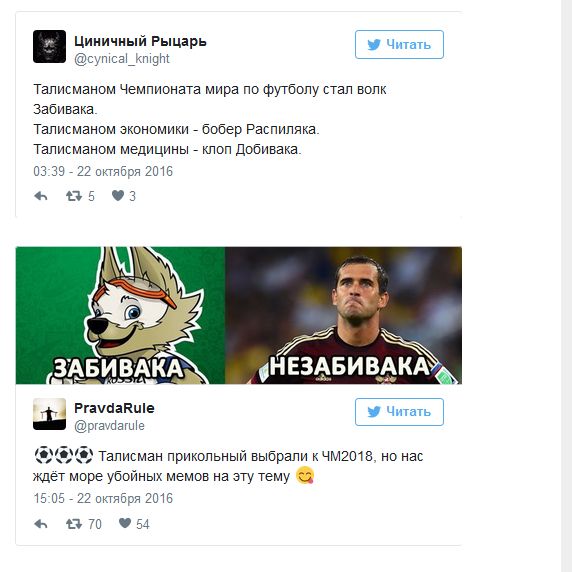Like the PravdaRule tweet with 54 likes
The width and height of the screenshot is (572, 572).
(125, 523)
